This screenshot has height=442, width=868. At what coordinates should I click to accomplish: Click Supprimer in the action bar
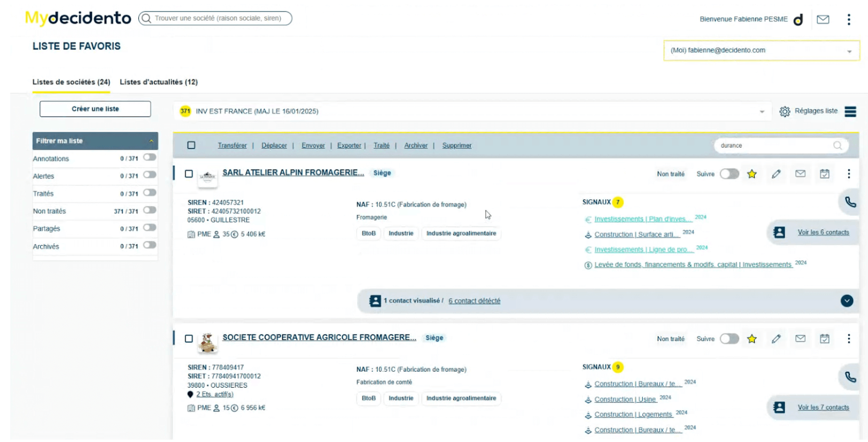[x=457, y=145]
